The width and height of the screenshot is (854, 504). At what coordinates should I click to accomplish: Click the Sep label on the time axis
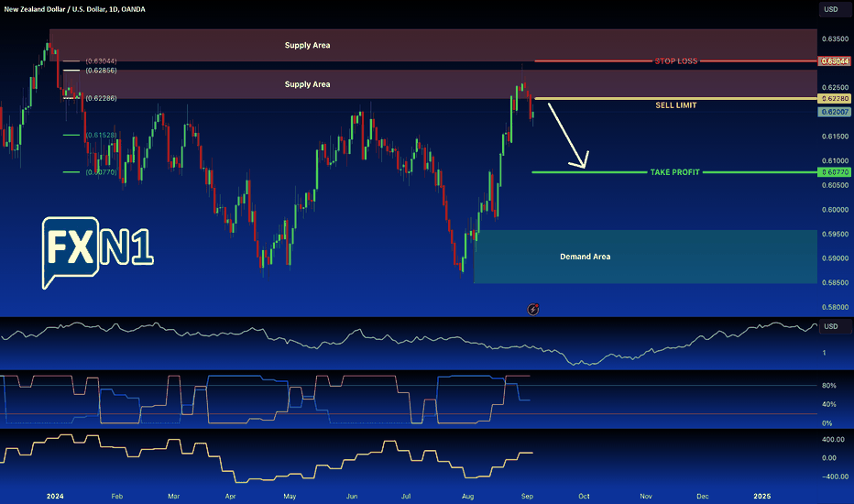tap(527, 496)
